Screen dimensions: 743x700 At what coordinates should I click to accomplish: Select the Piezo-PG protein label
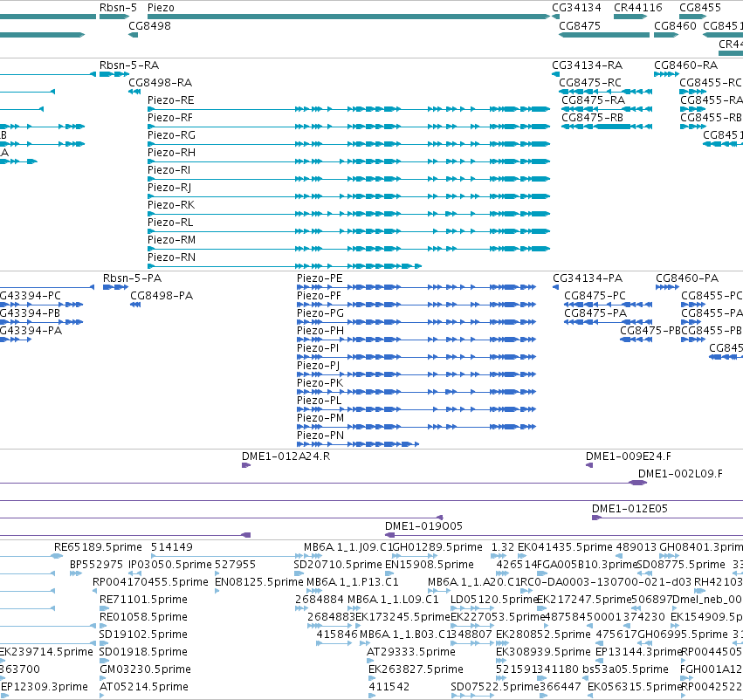click(x=320, y=313)
